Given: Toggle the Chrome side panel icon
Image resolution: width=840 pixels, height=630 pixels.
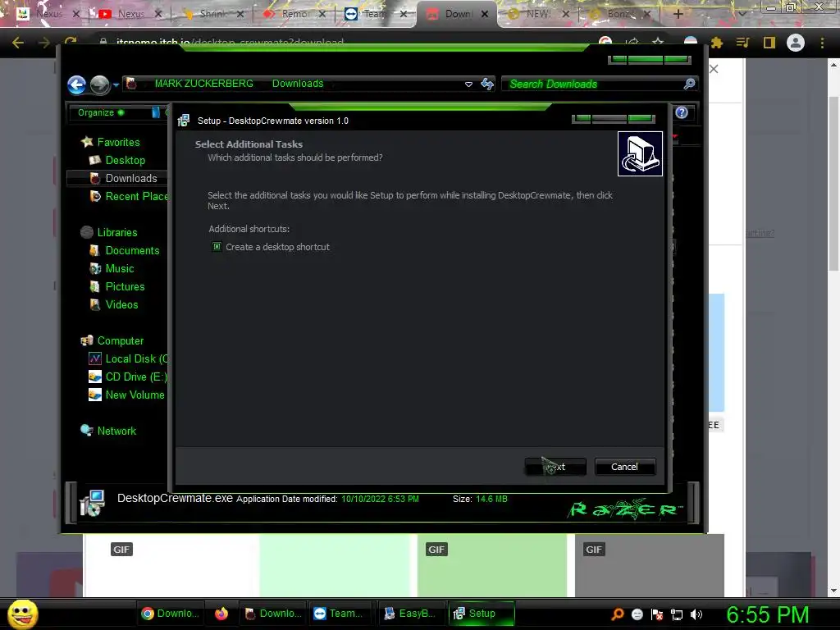Looking at the screenshot, I should [769, 43].
